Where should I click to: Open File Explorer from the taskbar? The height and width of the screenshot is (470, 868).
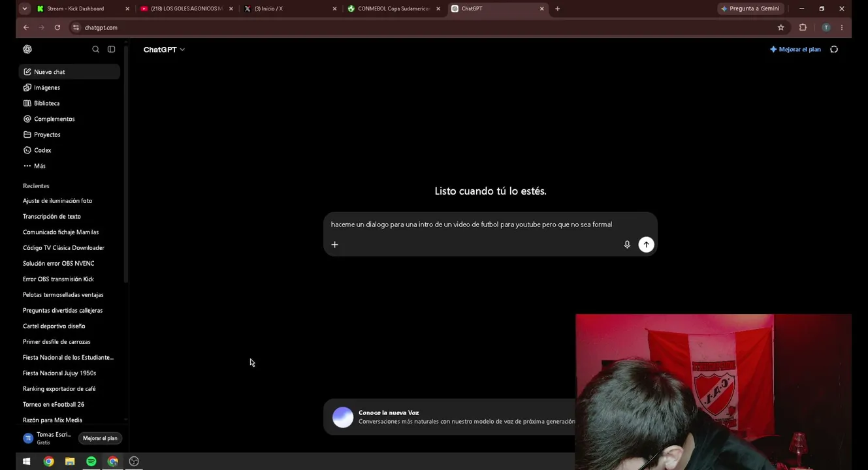tap(70, 462)
